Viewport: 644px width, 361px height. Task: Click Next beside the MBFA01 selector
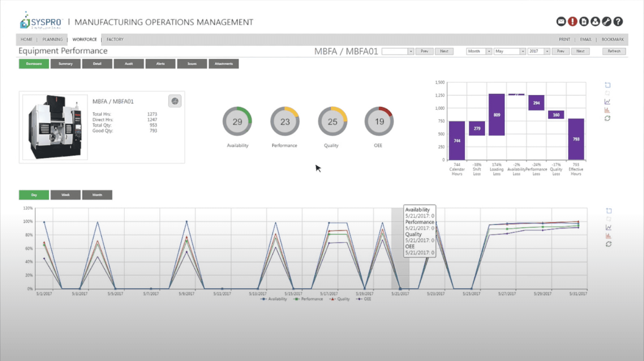tap(444, 51)
